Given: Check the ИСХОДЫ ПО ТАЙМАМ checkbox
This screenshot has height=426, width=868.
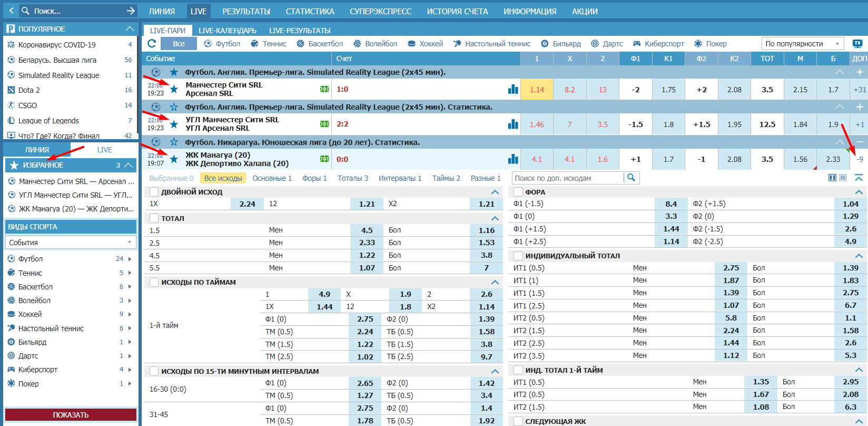Looking at the screenshot, I should tap(154, 282).
